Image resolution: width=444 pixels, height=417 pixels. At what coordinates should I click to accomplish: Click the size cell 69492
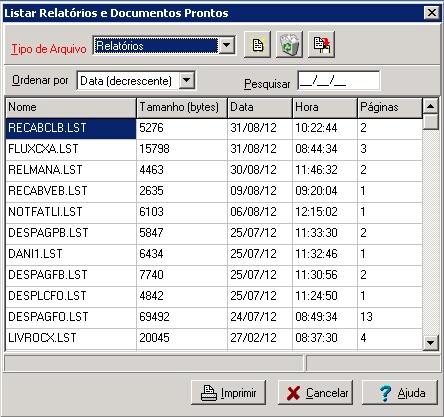pos(182,317)
